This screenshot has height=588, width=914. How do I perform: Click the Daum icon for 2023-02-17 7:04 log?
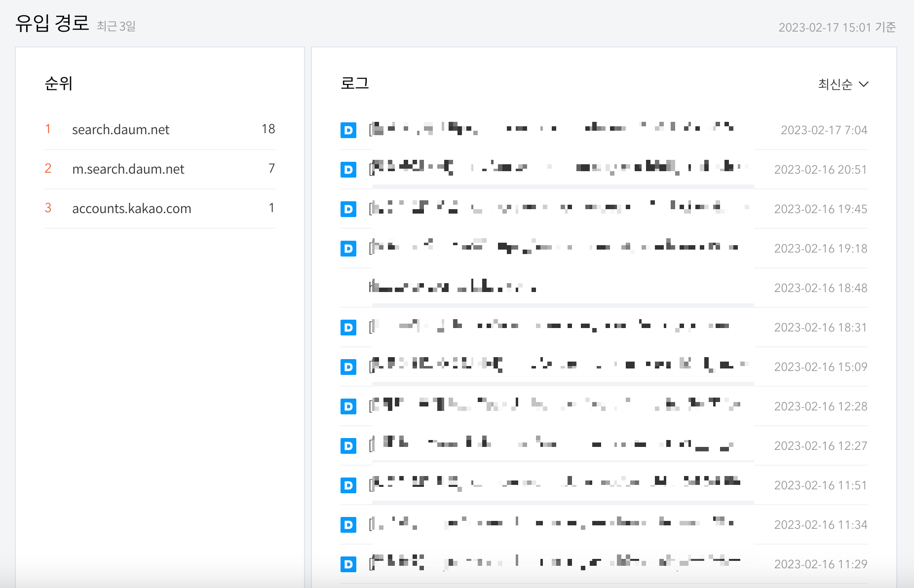click(348, 130)
